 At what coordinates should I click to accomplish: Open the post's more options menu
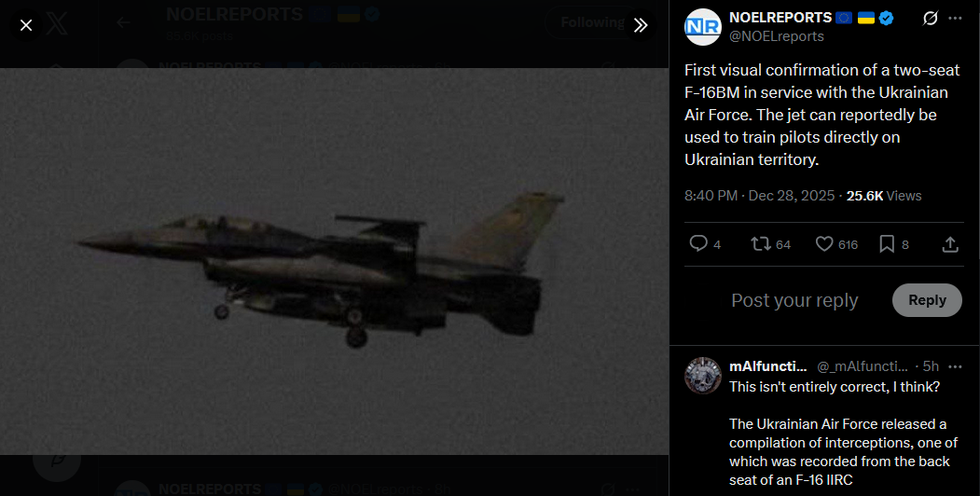pos(955,18)
